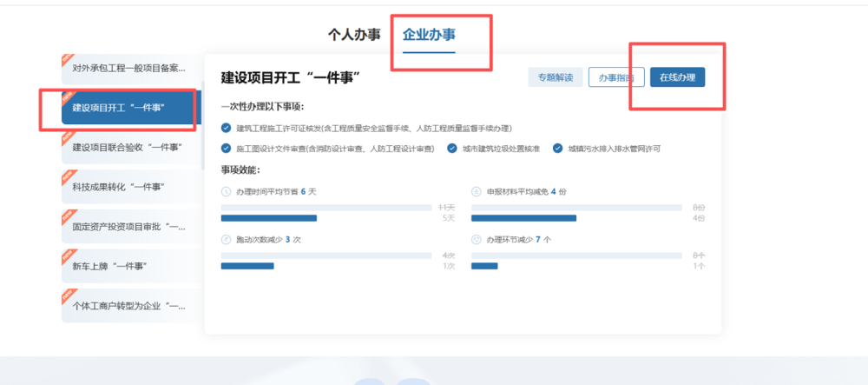Click the new badge on 科技成果转化 item

tap(68, 178)
